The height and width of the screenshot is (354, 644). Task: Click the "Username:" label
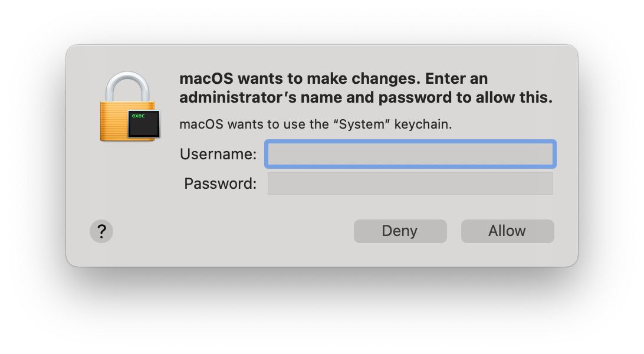pos(218,155)
